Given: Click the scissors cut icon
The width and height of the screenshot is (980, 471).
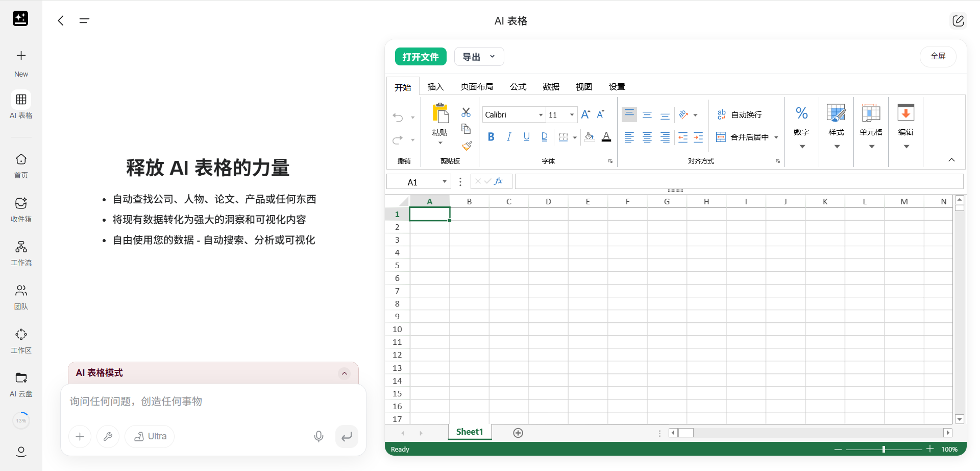Looking at the screenshot, I should [x=466, y=112].
